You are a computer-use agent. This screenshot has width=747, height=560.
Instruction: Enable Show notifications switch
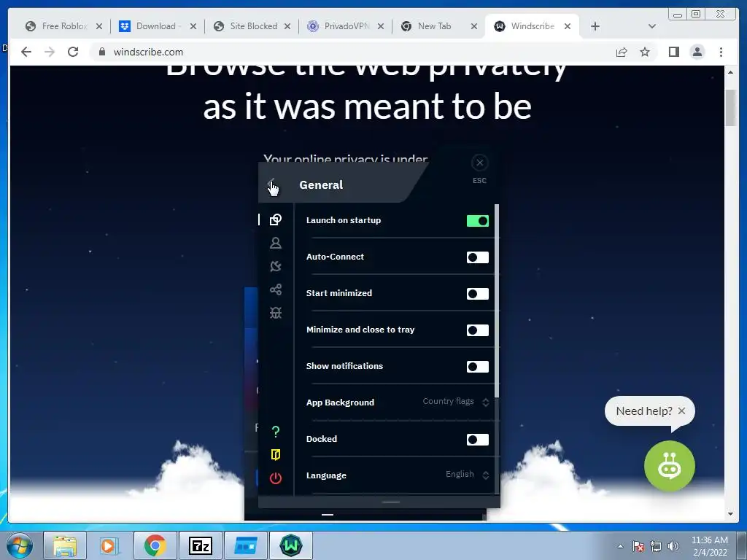(x=477, y=367)
